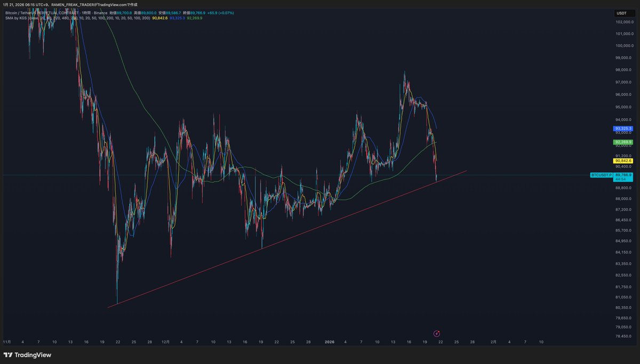Image resolution: width=640 pixels, height=364 pixels.
Task: Click the 12月 label on time axis
Action: 165,341
